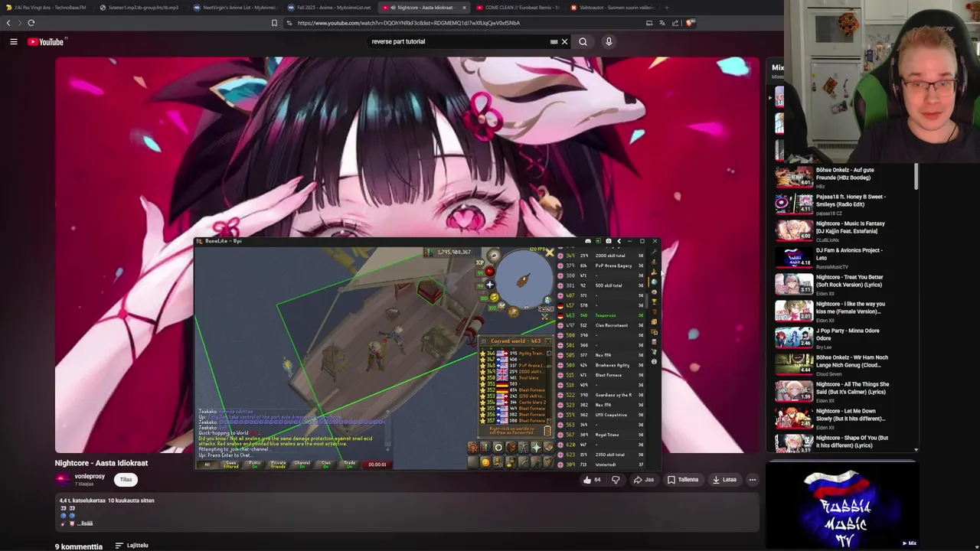Subscribe to vonleprosy with the Tilaa button
Viewport: 980px width, 551px height.
point(126,480)
